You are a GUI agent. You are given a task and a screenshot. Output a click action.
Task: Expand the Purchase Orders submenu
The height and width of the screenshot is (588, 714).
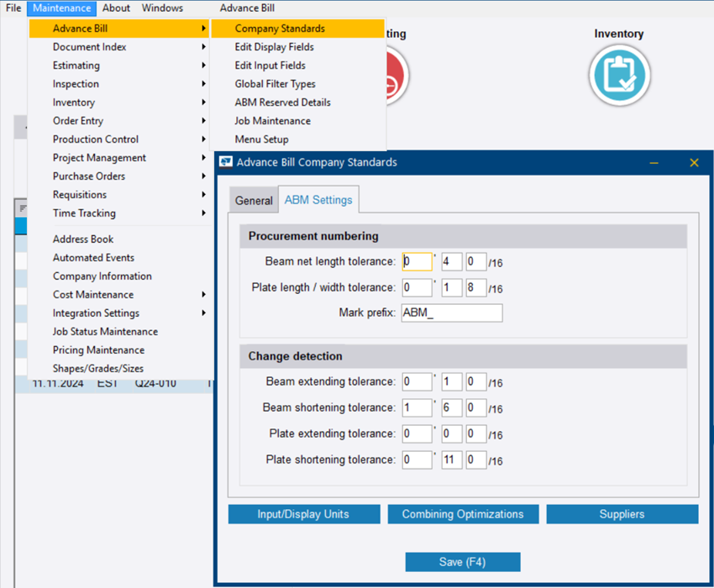point(203,176)
